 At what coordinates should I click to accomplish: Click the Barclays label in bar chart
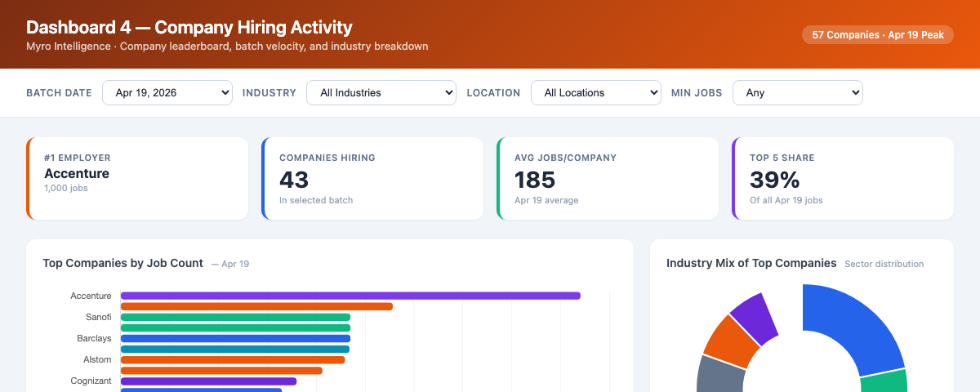[94, 338]
